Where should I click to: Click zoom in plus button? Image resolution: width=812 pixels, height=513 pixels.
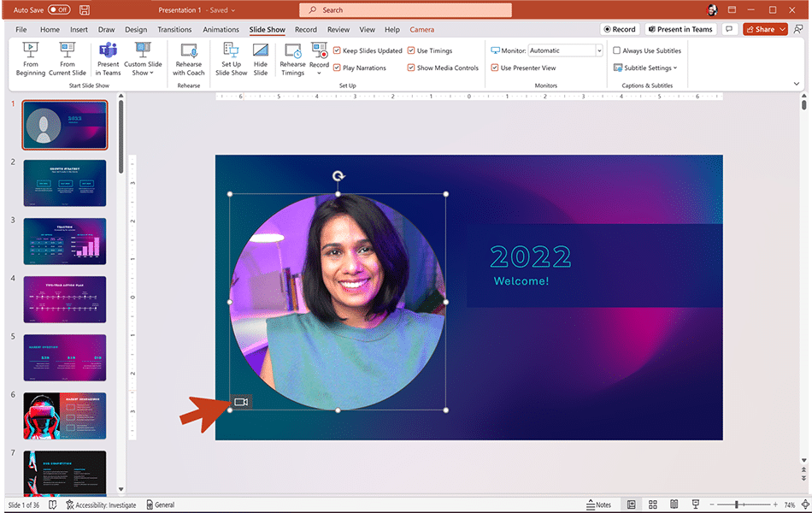point(775,504)
